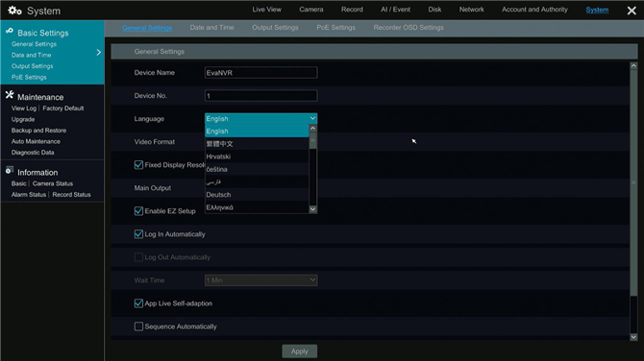
Task: Click the Basic Settings heading
Action: (x=42, y=33)
